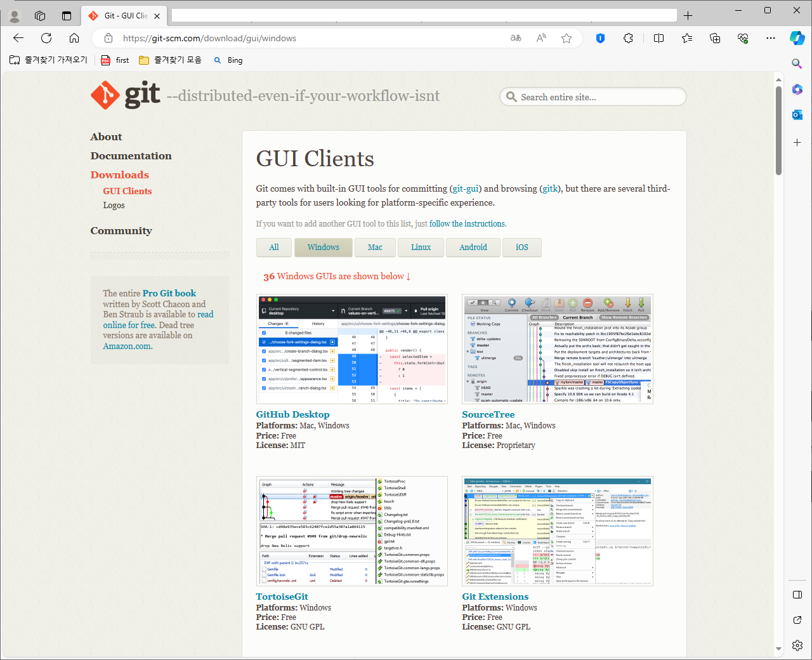Open the Logos sidebar link
Viewport: 812px width, 660px height.
coord(114,205)
